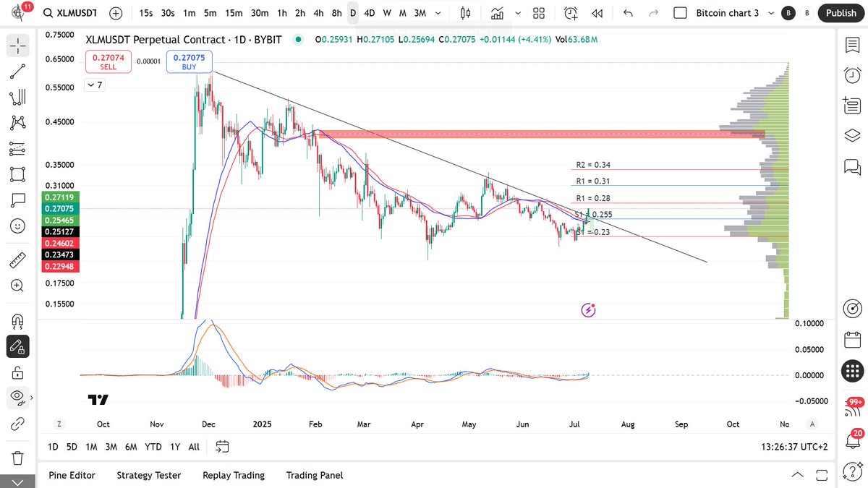Click the SELL 0.27074 button
Image resolution: width=868 pixels, height=488 pixels.
[x=108, y=61]
